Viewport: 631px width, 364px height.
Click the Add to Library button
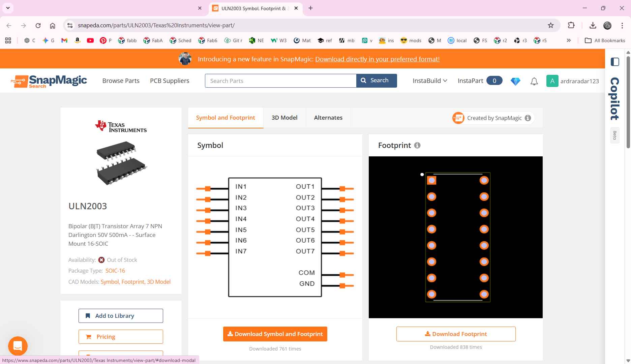(x=121, y=316)
